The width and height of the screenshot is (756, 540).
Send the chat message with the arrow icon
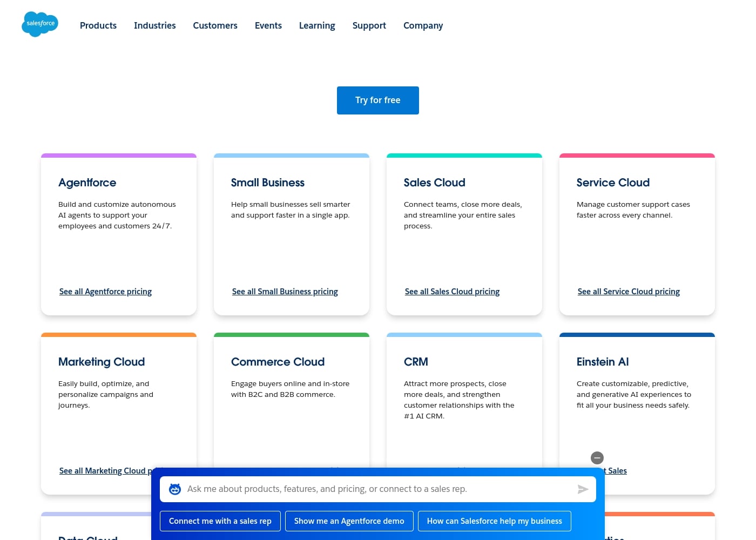click(583, 489)
